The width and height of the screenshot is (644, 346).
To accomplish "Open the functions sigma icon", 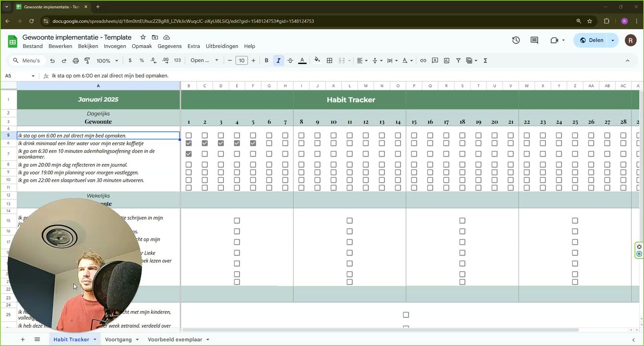I will pyautogui.click(x=485, y=61).
